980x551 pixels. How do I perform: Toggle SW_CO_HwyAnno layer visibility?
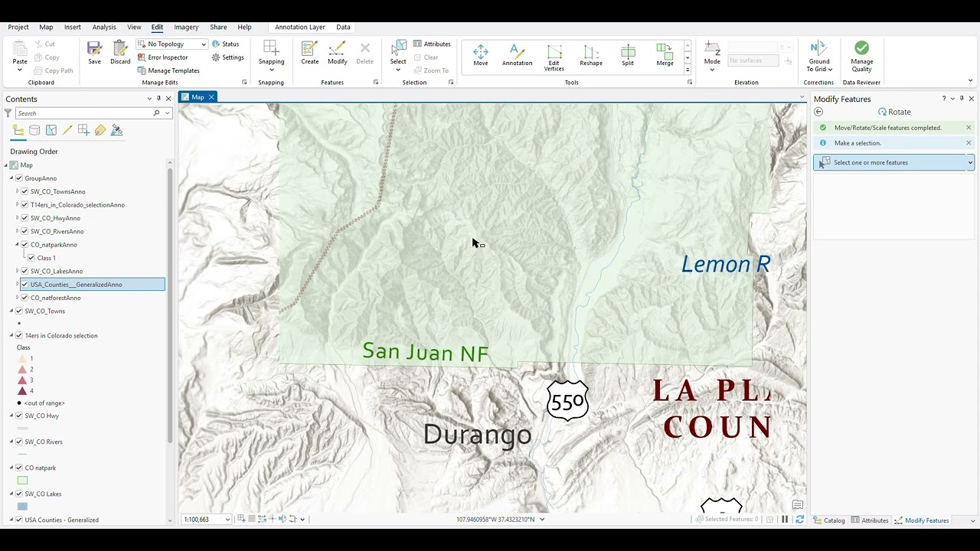coord(24,218)
